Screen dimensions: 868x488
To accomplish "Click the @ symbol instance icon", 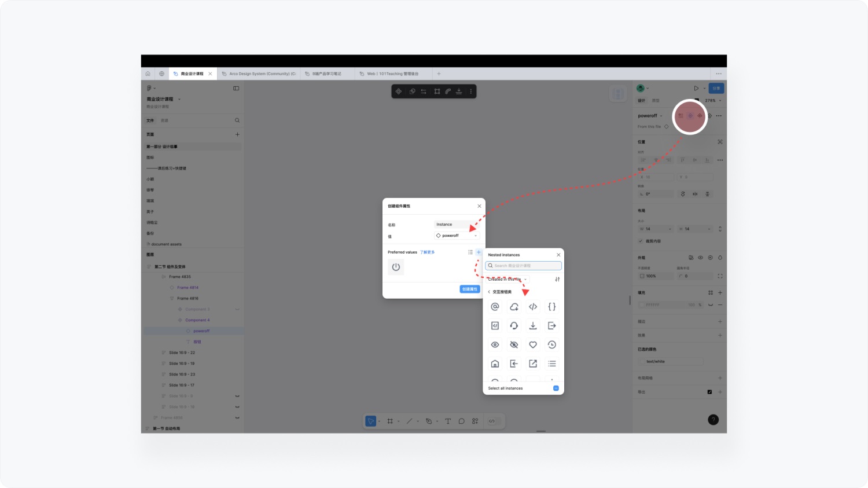I will coord(495,307).
